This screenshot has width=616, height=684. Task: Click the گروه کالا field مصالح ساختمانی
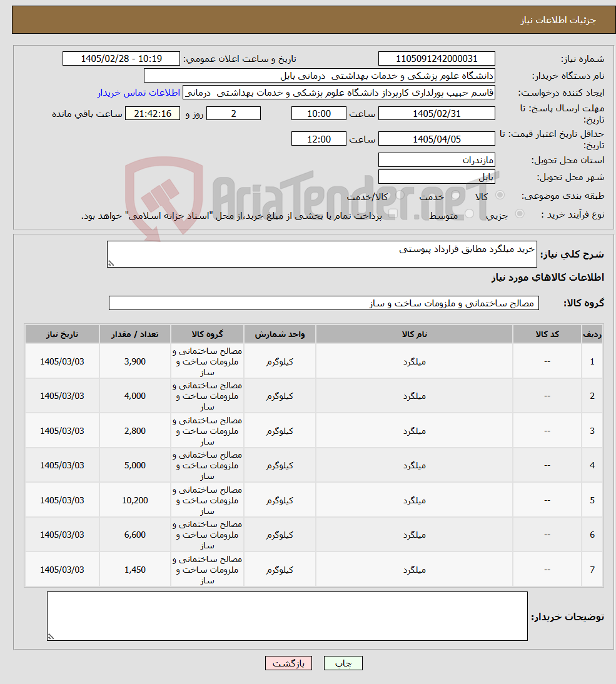point(324,303)
